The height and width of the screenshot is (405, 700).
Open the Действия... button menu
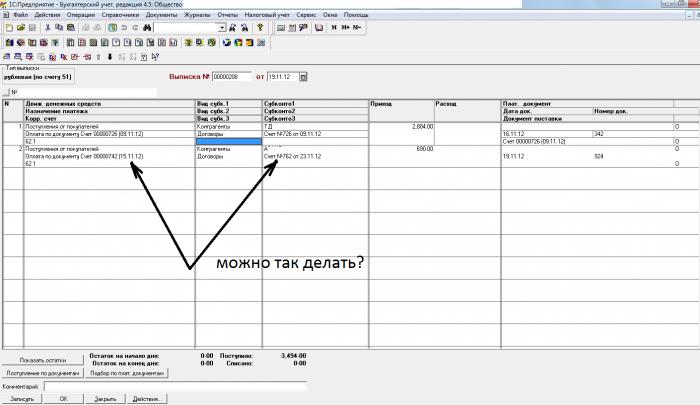[x=146, y=399]
